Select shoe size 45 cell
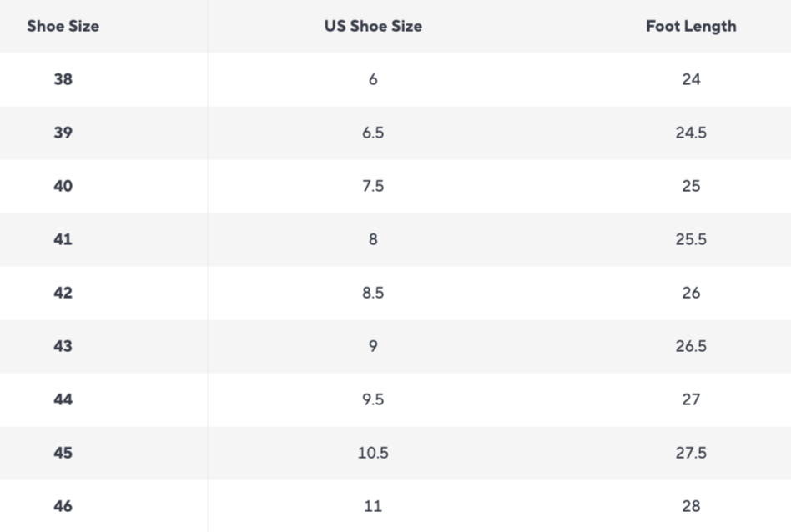The width and height of the screenshot is (791, 532). (63, 453)
